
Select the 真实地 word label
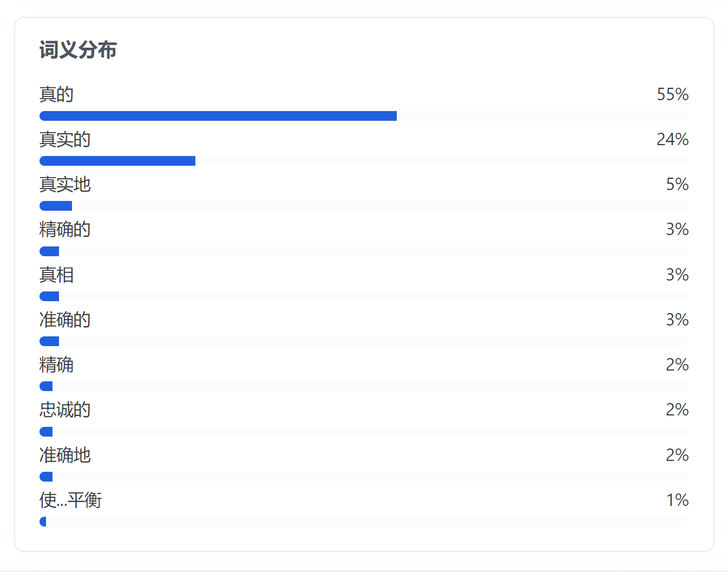[x=65, y=184]
